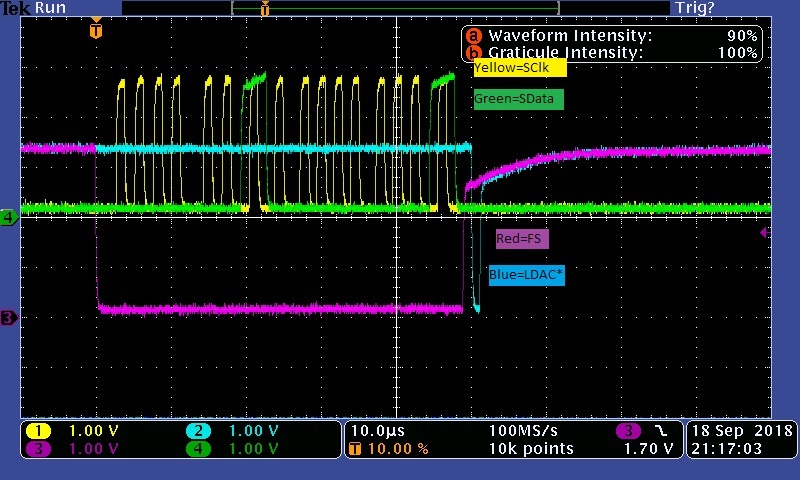Click the channel 4 1.00 V scale

point(253,449)
